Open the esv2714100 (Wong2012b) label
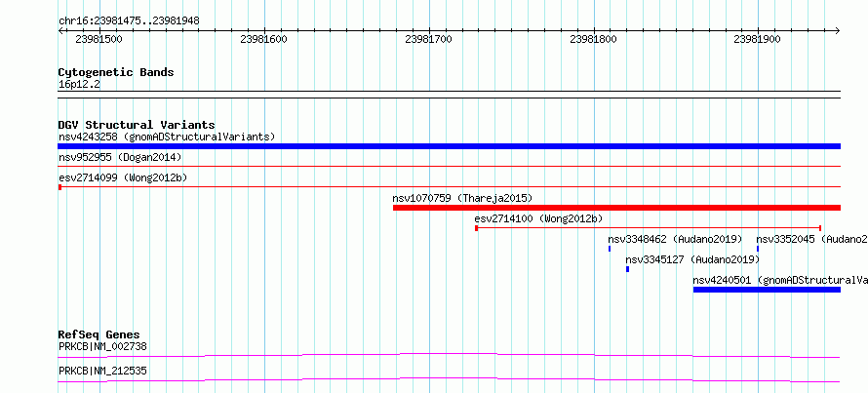Screen dimensions: 868x393 coord(538,218)
